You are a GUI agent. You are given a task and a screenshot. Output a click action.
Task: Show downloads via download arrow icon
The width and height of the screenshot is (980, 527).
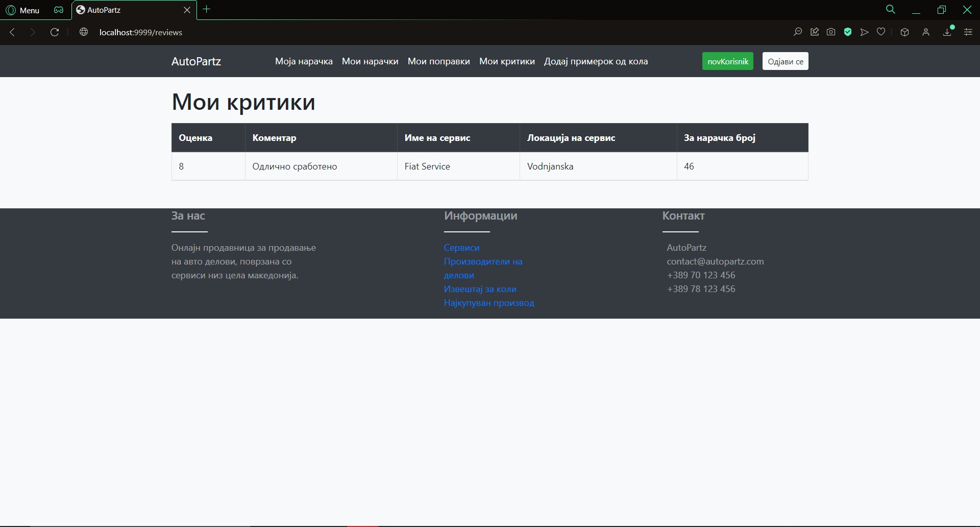[947, 32]
